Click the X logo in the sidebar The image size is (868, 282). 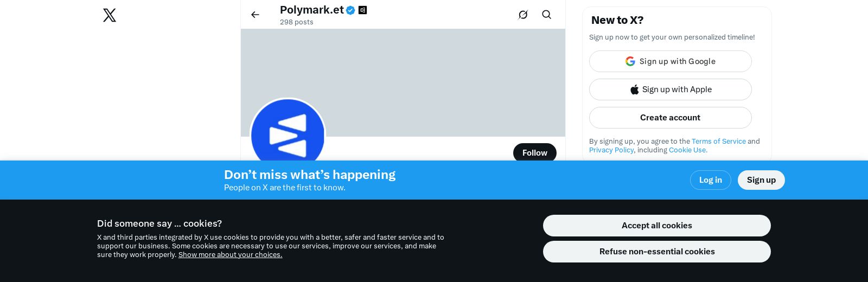(110, 15)
